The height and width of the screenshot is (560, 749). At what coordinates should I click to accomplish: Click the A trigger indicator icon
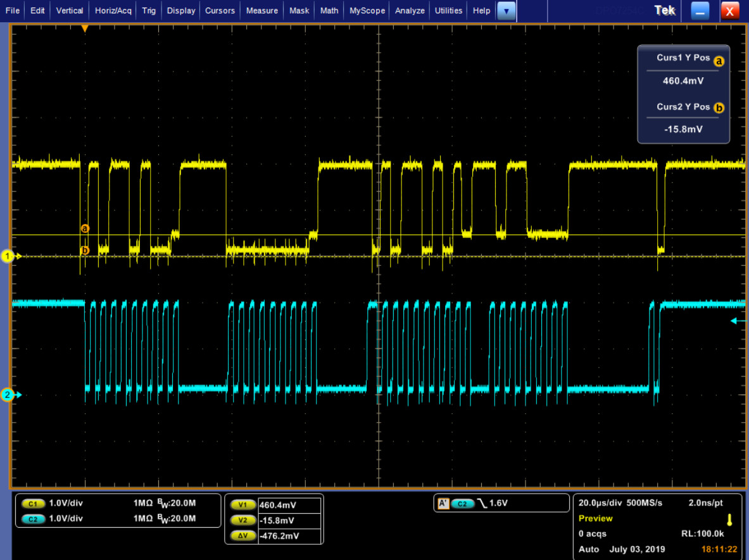pyautogui.click(x=443, y=503)
